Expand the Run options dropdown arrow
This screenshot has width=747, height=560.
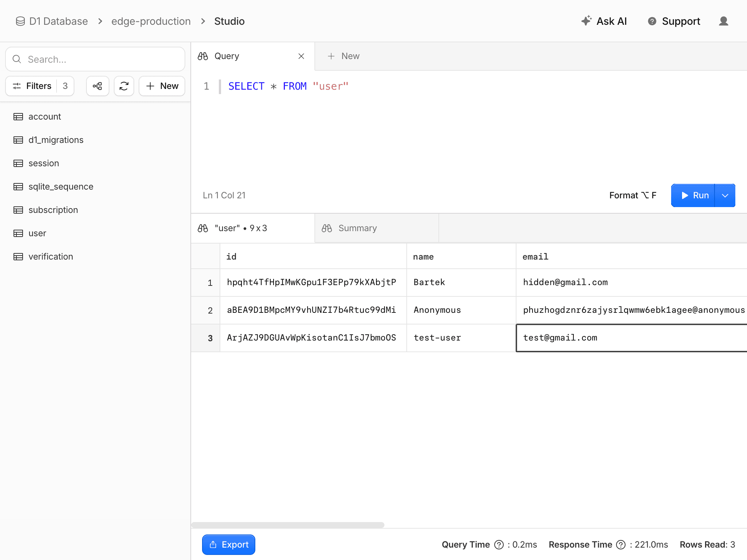(725, 195)
